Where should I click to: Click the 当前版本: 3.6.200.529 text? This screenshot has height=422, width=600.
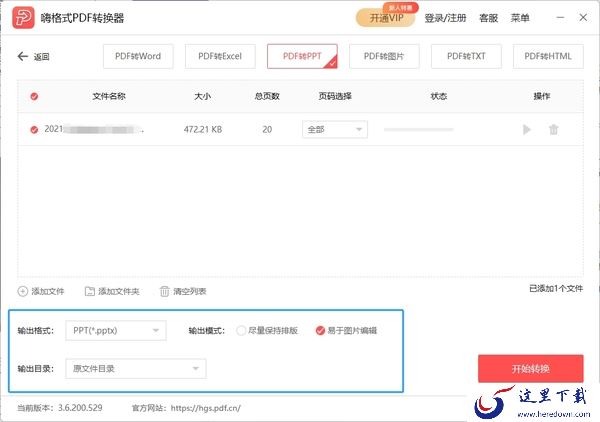point(60,408)
